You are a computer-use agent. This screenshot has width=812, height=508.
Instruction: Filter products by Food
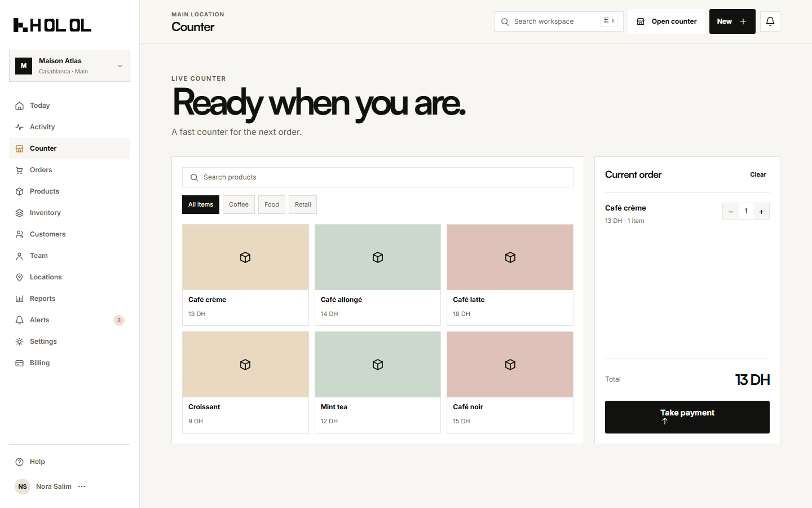coord(272,205)
